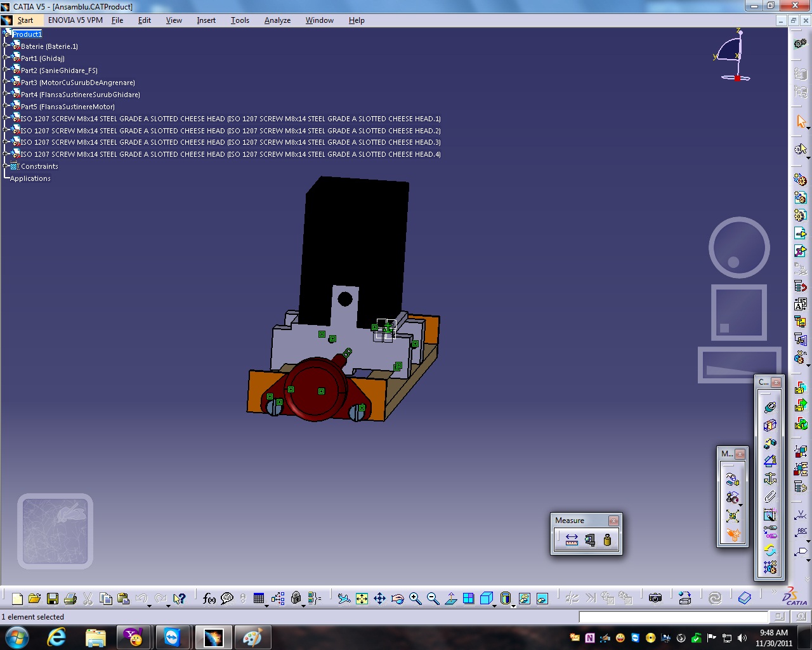Select the Rotate view tool
This screenshot has height=650, width=812.
click(x=397, y=598)
